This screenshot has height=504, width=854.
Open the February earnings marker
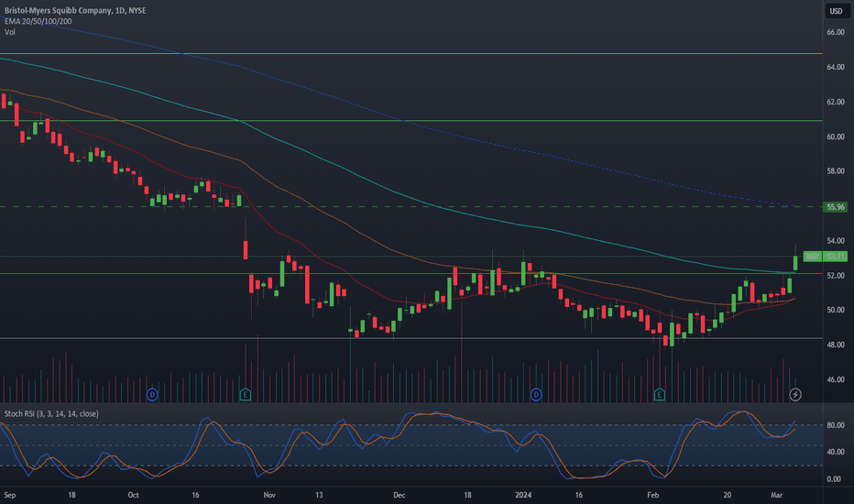(x=660, y=394)
